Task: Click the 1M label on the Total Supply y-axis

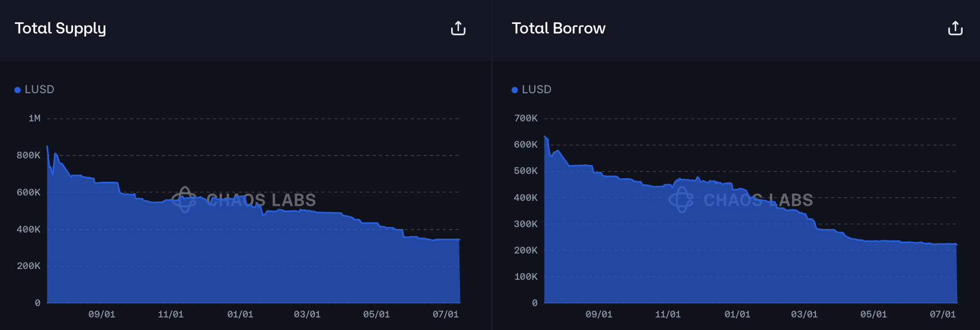Action: pos(35,118)
